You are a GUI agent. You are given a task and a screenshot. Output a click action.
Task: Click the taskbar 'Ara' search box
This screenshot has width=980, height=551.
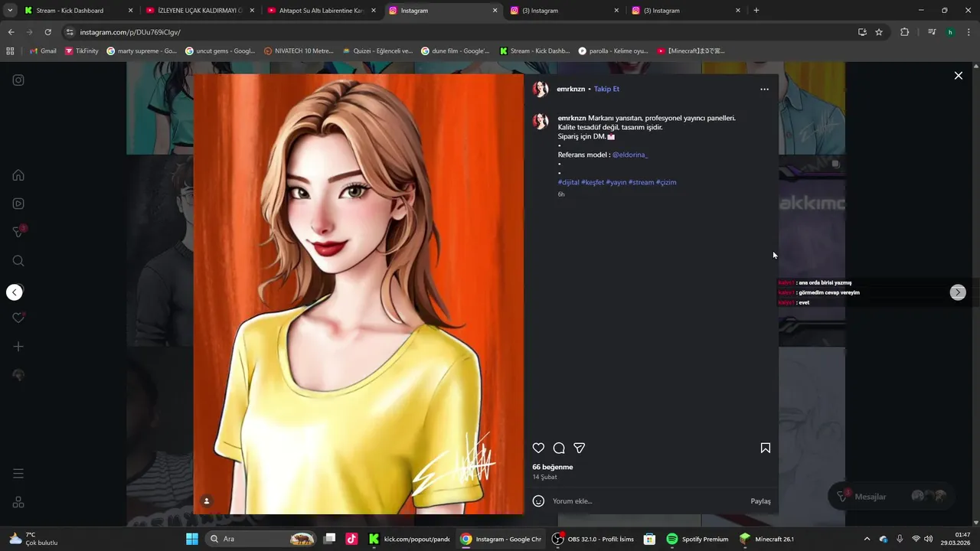[260, 539]
